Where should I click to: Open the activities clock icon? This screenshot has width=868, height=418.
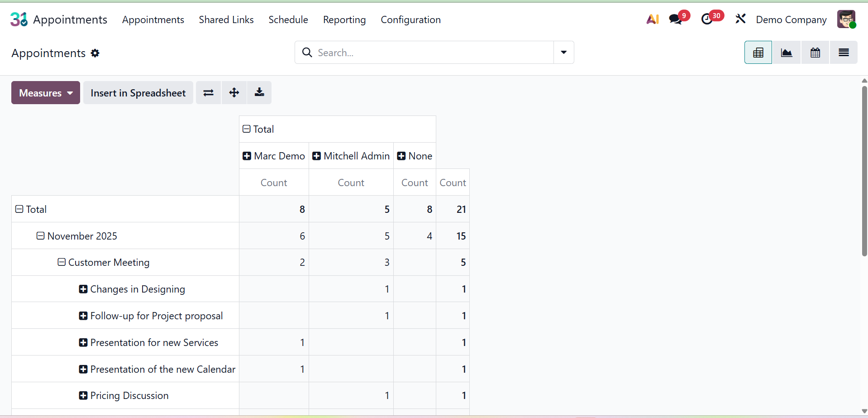tap(706, 19)
